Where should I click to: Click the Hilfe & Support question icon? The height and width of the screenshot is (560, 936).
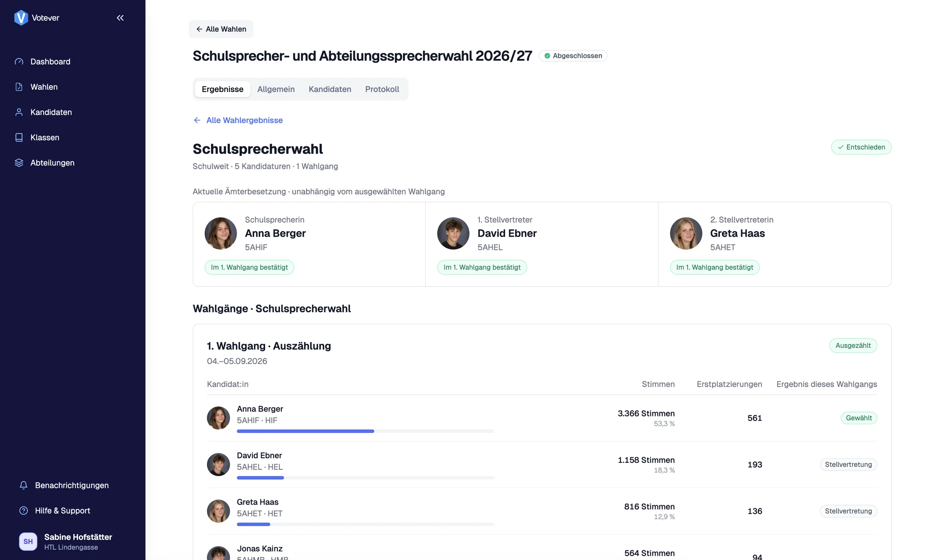(24, 510)
